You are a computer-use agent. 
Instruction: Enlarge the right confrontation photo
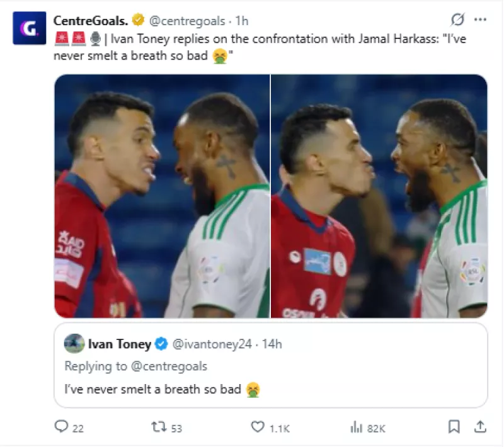pyautogui.click(x=379, y=196)
